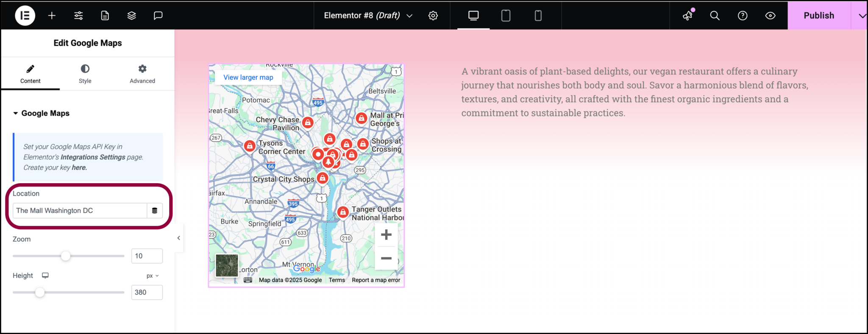This screenshot has height=334, width=868.
Task: Open the help question mark icon
Action: click(x=743, y=16)
